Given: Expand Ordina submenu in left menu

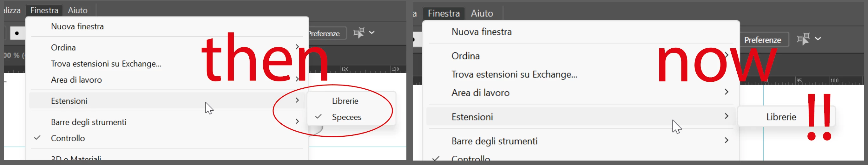Looking at the screenshot, I should click(x=167, y=48).
